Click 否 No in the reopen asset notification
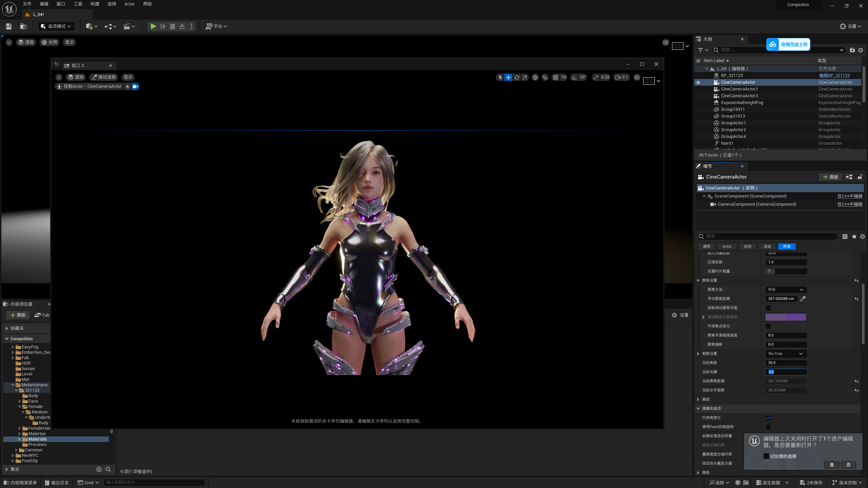The image size is (868, 488). (848, 465)
